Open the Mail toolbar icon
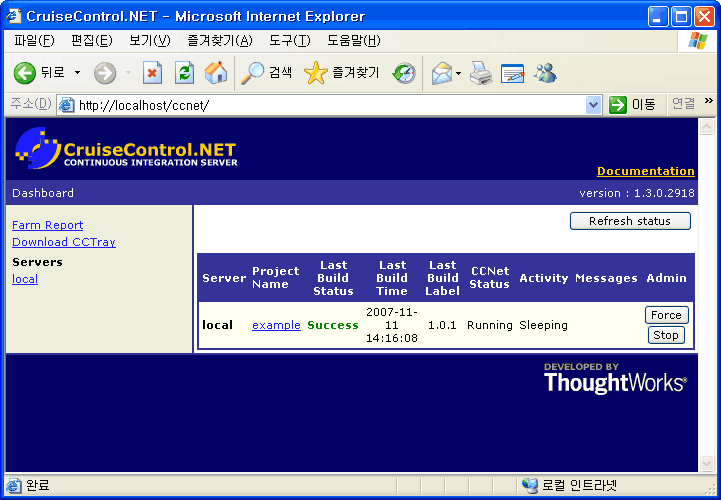721x500 pixels. tap(441, 73)
